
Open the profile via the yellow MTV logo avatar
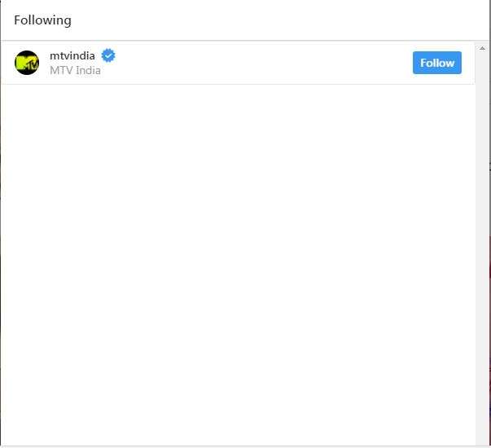[27, 63]
